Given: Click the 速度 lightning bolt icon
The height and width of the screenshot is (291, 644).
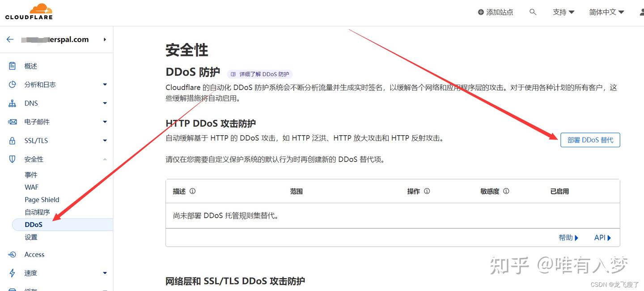Looking at the screenshot, I should (13, 273).
